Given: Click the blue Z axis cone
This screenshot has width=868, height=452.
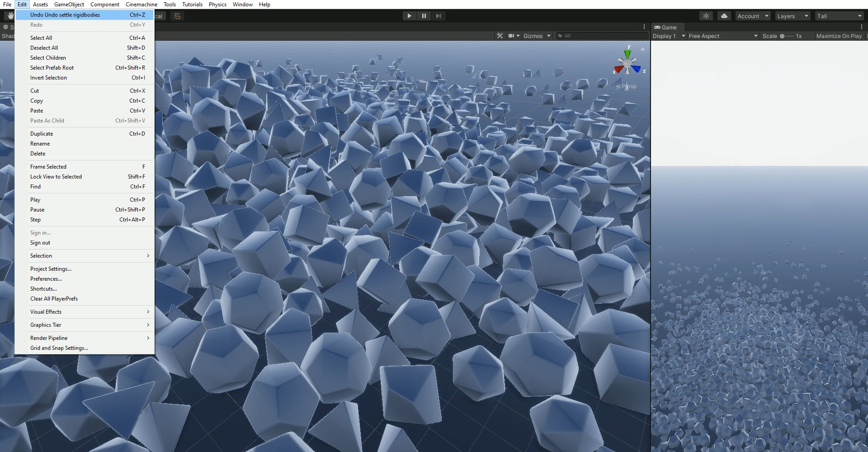Looking at the screenshot, I should (636, 69).
